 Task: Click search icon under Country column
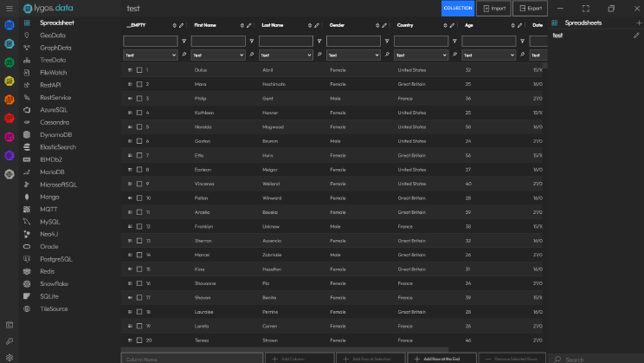[454, 55]
